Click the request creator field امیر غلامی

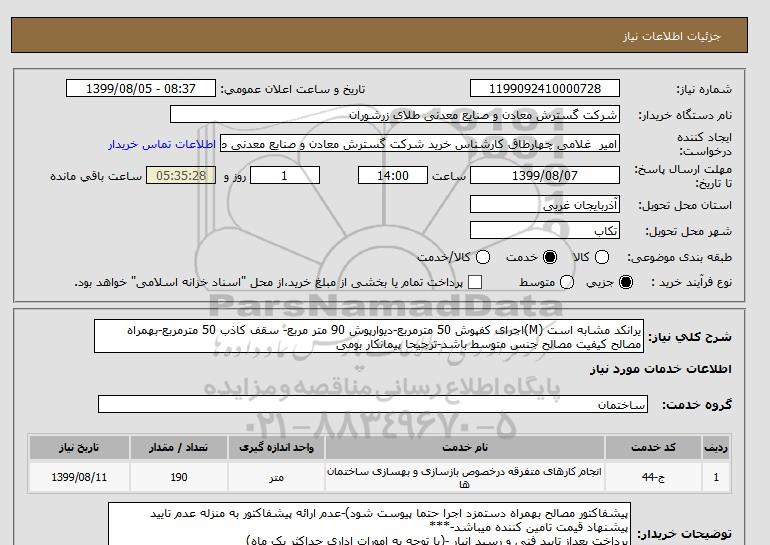tap(420, 144)
